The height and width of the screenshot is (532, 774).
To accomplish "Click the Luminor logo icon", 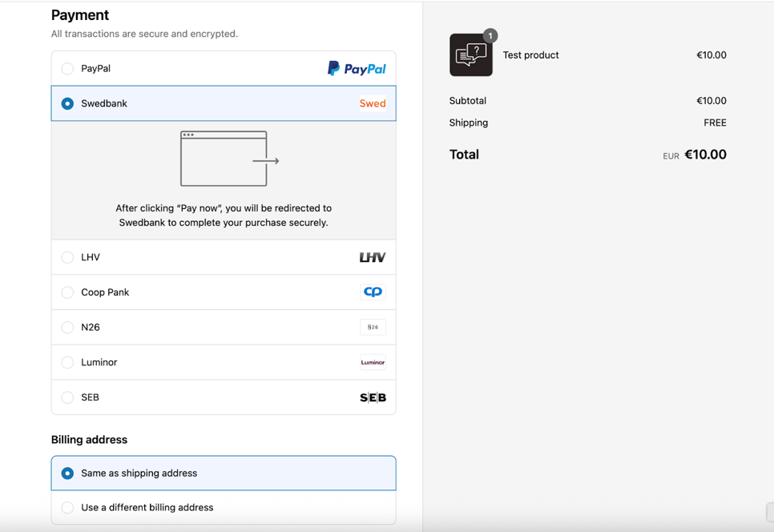I will click(x=373, y=362).
